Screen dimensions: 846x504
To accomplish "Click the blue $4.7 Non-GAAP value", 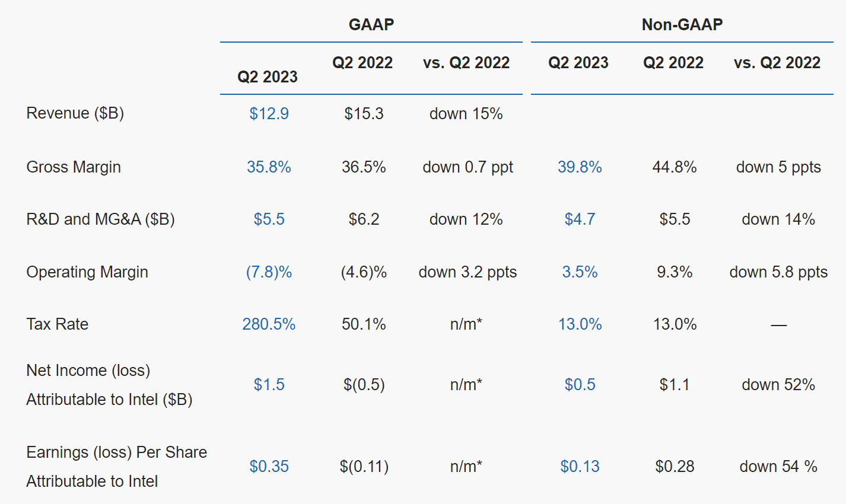I will (x=580, y=219).
